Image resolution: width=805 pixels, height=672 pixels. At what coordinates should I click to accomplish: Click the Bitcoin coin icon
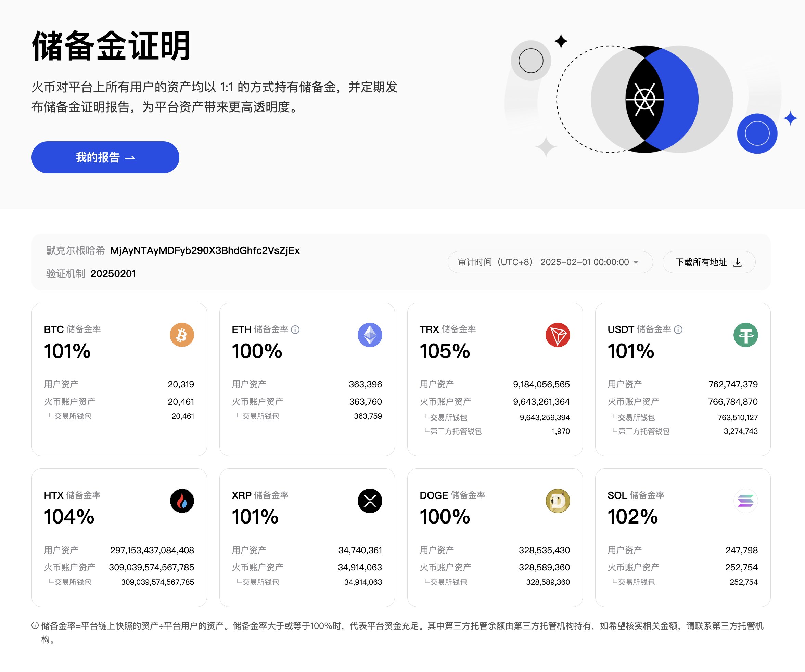[182, 335]
